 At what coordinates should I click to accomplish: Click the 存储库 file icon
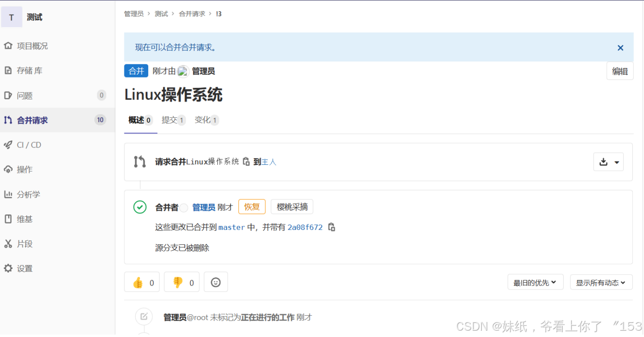click(x=8, y=70)
